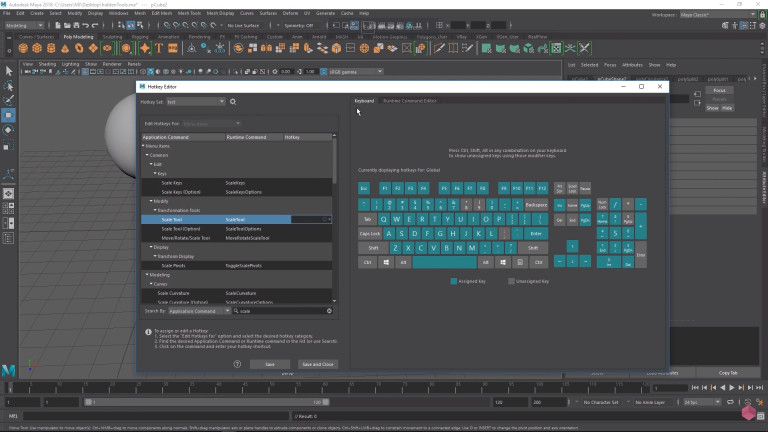This screenshot has width=768, height=432.
Task: Open the Mesh Tools menu
Action: 189,13
